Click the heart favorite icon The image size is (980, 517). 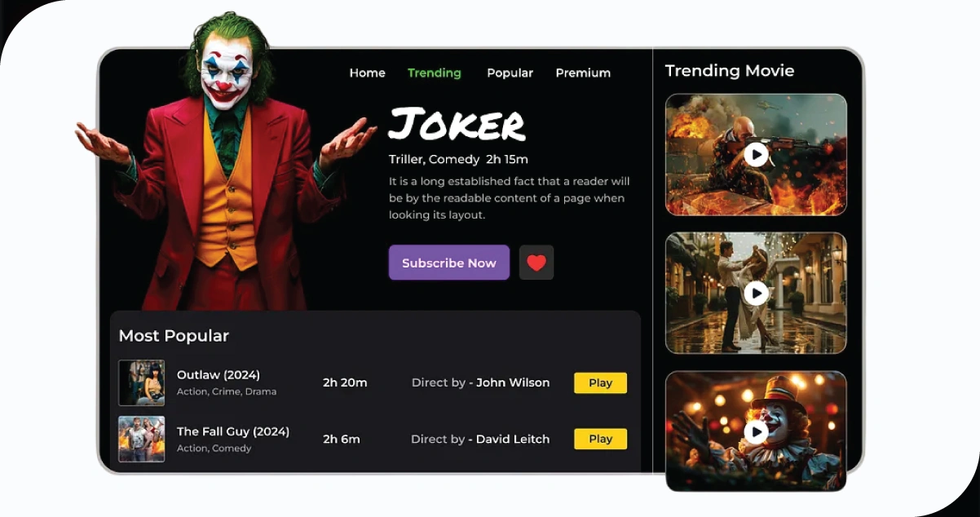point(536,263)
